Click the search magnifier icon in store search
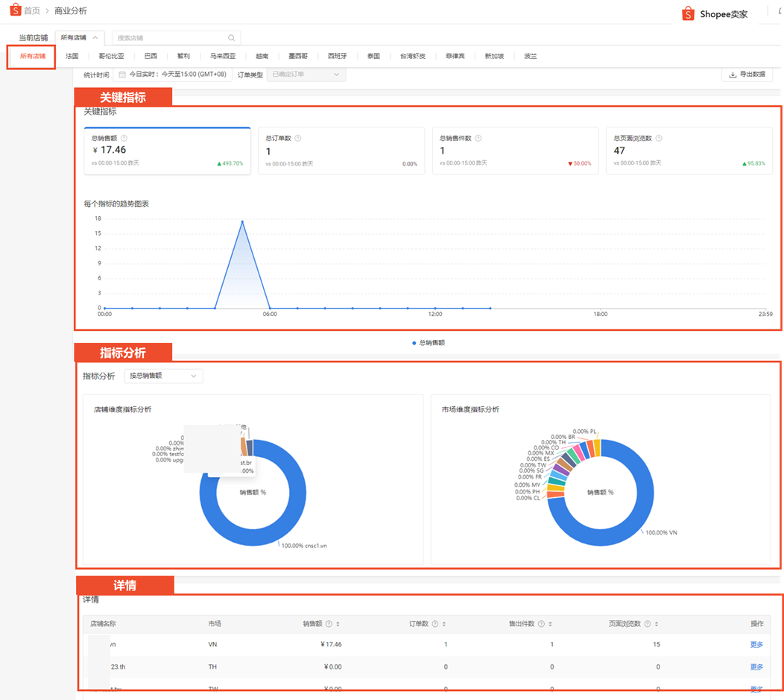The image size is (784, 700). 232,37
